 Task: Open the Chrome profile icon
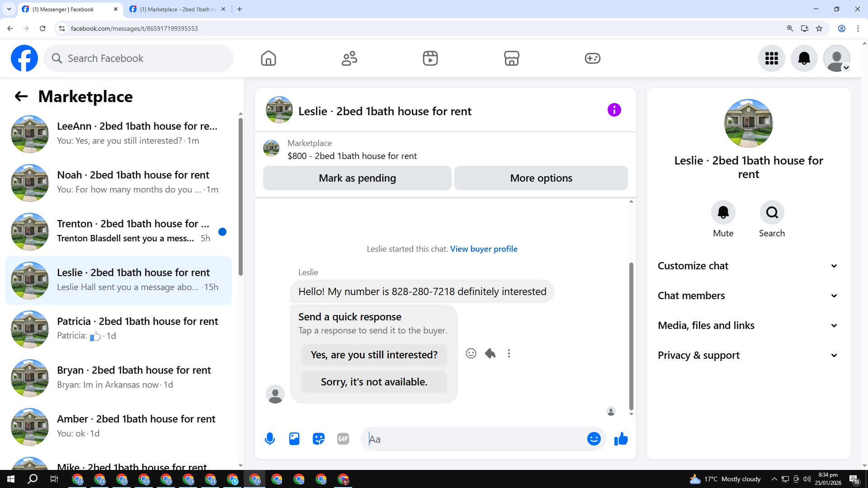pos(842,28)
